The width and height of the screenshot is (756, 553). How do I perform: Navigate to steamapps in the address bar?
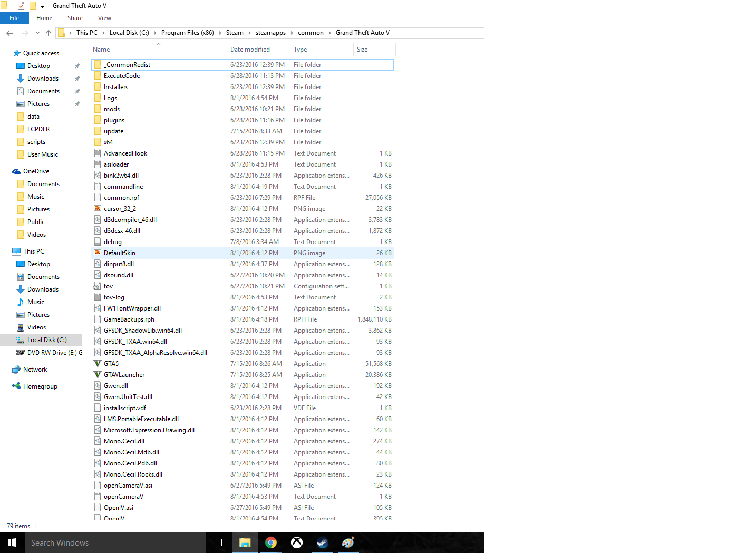click(x=270, y=33)
